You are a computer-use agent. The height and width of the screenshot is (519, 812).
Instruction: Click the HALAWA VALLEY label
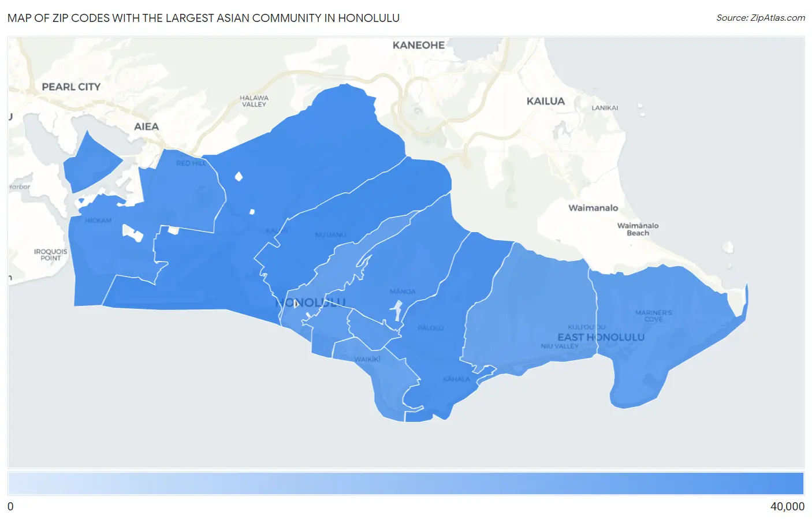pyautogui.click(x=254, y=101)
